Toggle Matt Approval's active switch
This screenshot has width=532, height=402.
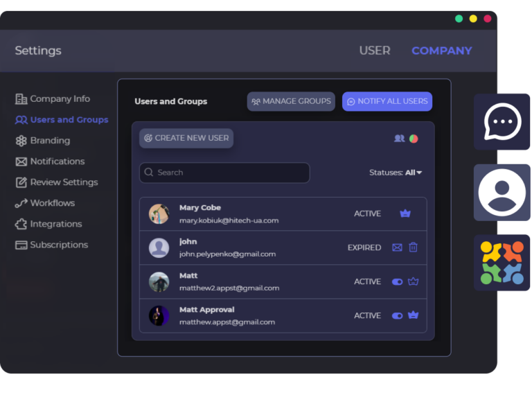pyautogui.click(x=397, y=316)
